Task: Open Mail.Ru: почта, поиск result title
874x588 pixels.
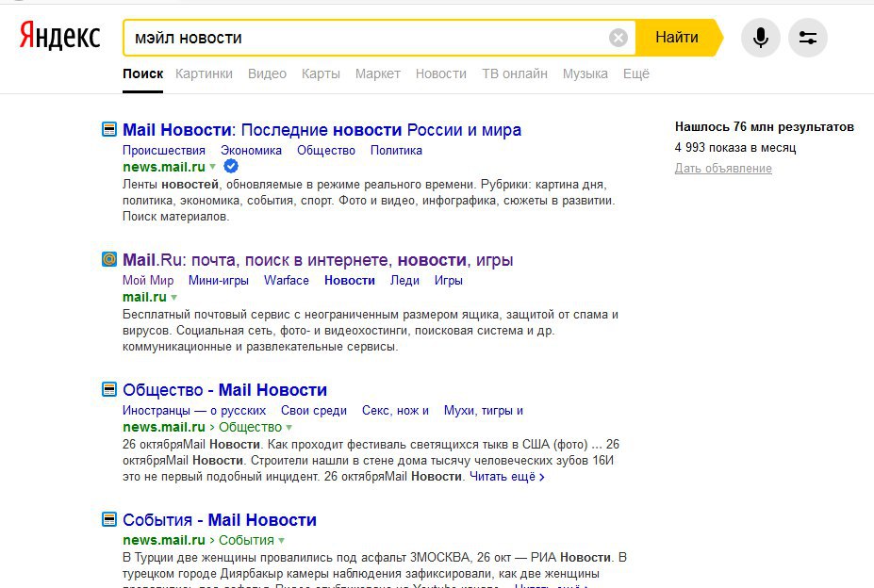Action: [318, 260]
